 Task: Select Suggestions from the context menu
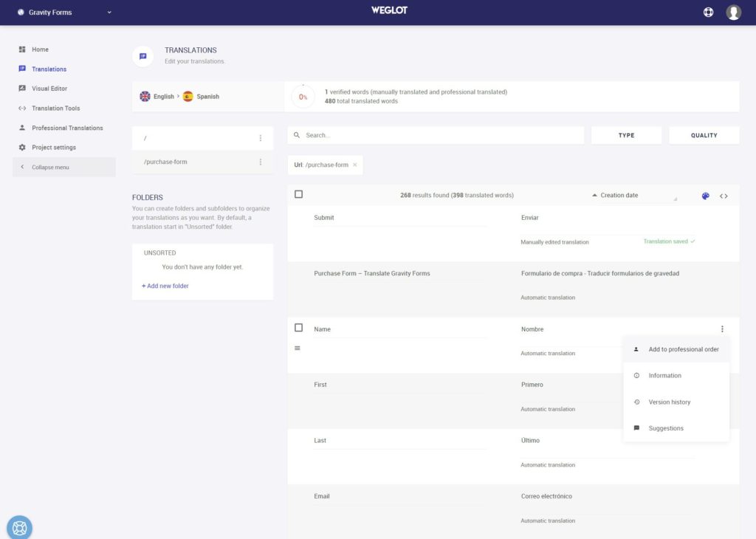(x=667, y=428)
